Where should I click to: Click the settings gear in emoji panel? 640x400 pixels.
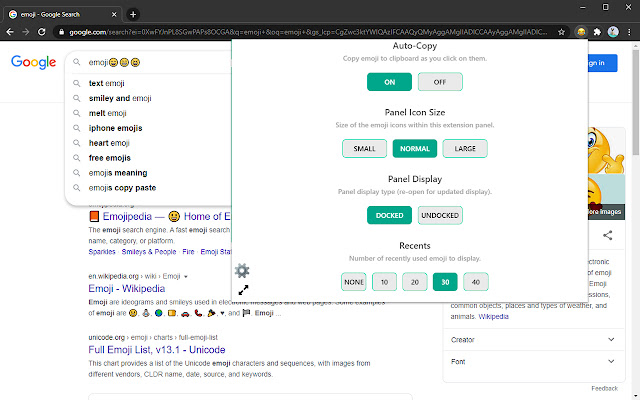(x=242, y=271)
